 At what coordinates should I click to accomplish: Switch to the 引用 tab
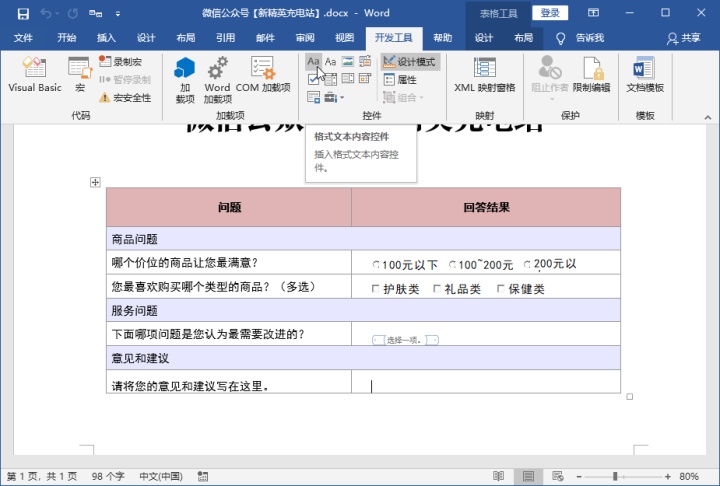[x=225, y=38]
